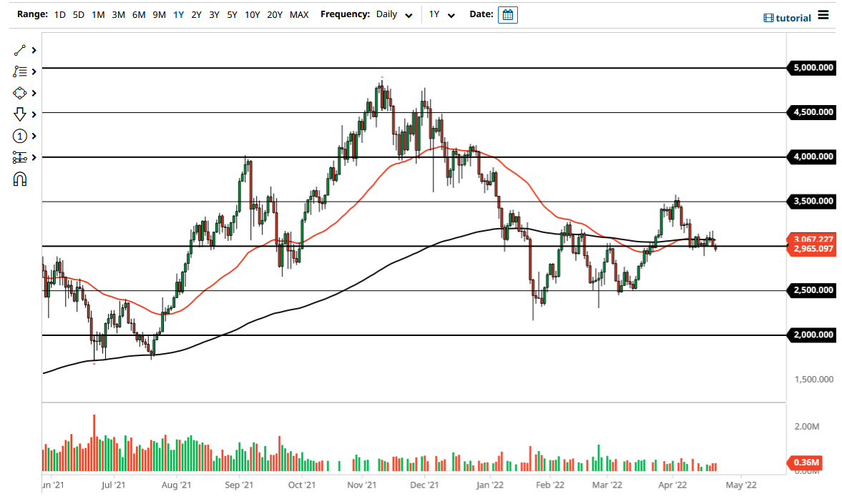Select the trend line drawing tool
Screen dimensions: 842x504
20,51
